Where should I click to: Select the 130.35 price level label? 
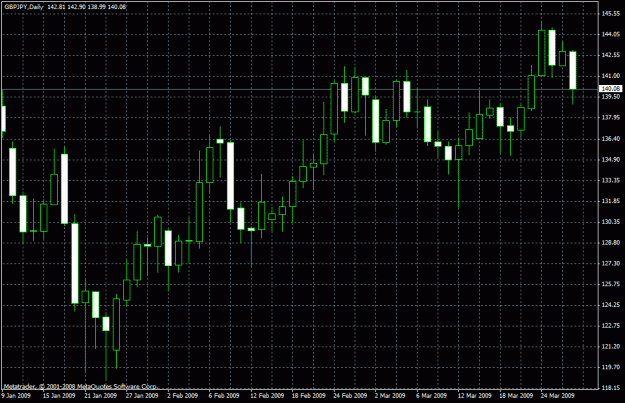coord(611,222)
